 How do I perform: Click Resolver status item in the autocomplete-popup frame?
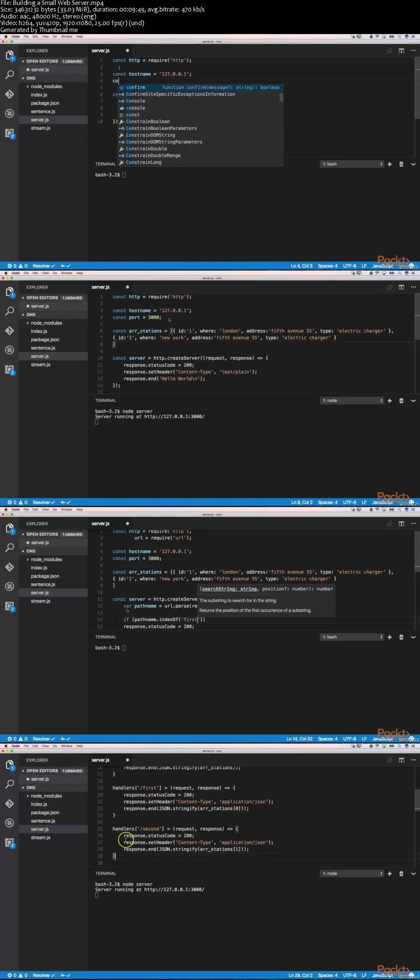click(43, 266)
